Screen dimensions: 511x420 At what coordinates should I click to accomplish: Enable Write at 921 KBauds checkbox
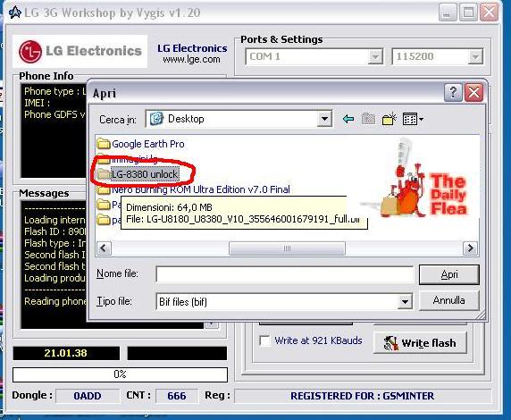click(x=264, y=340)
